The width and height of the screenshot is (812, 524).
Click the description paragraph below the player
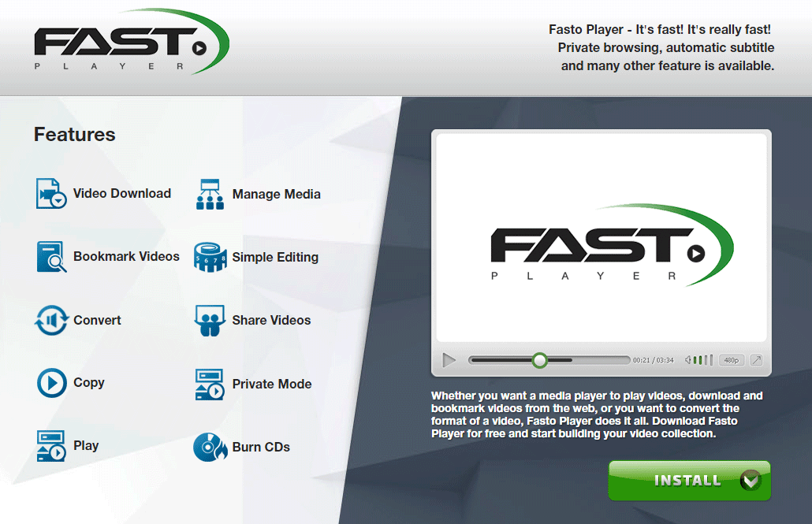[x=597, y=414]
